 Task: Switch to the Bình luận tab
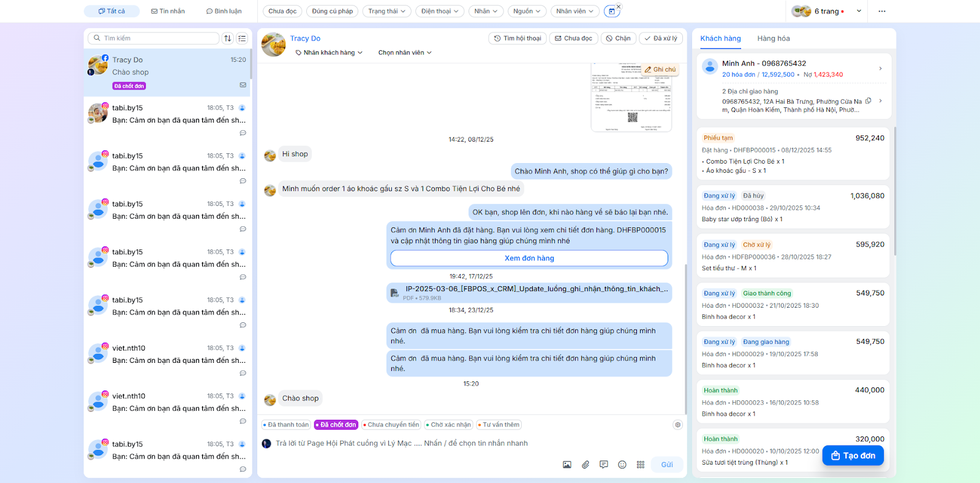[x=224, y=11]
